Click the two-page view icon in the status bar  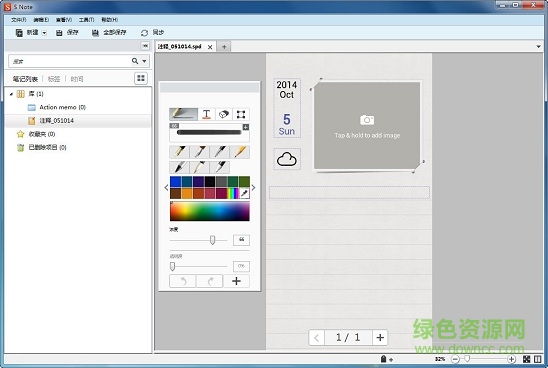537,359
